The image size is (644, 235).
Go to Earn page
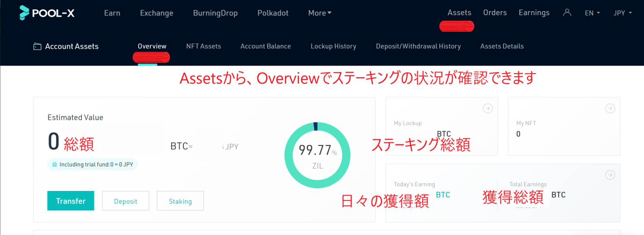coord(112,13)
